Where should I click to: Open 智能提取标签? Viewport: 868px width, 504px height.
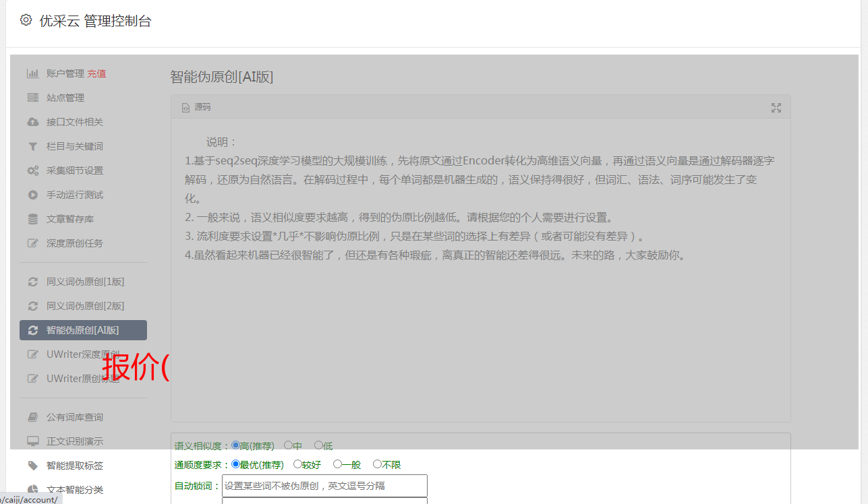[75, 466]
